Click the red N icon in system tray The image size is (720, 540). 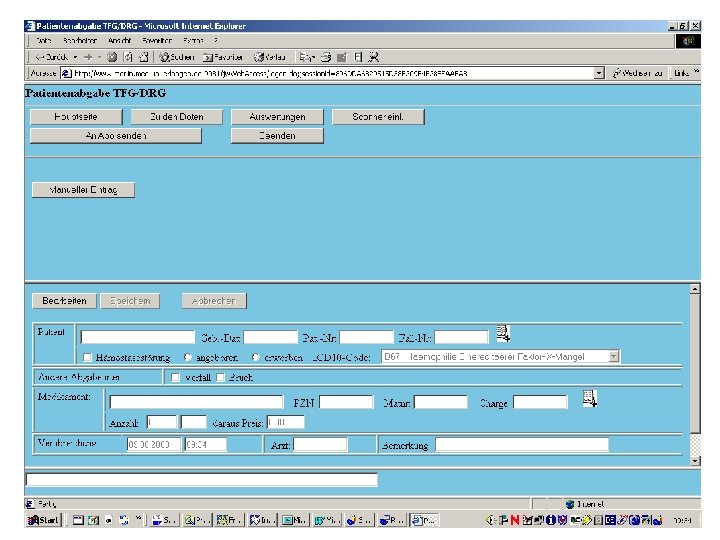coord(514,520)
